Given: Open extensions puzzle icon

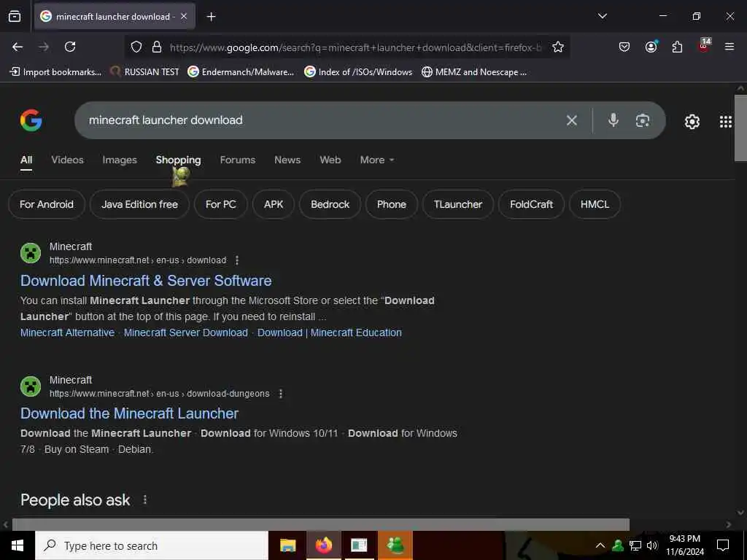Looking at the screenshot, I should click(x=677, y=47).
